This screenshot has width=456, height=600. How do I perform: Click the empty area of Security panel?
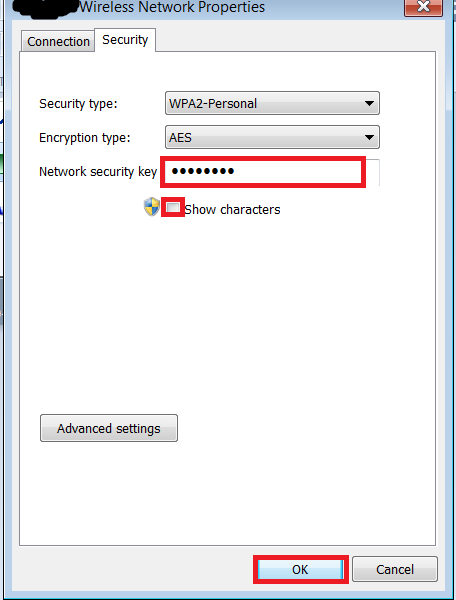coord(227,318)
